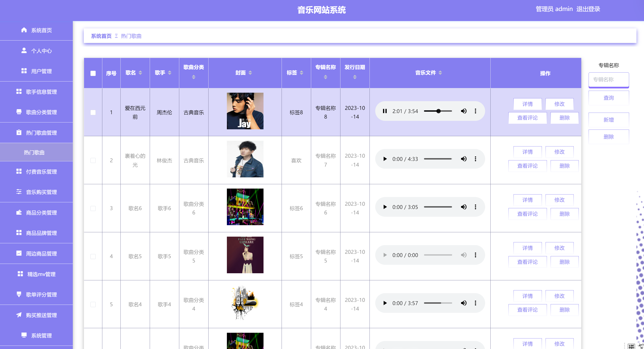The height and width of the screenshot is (349, 644).
Task: Open 付费音乐管理 in sidebar
Action: 36,172
